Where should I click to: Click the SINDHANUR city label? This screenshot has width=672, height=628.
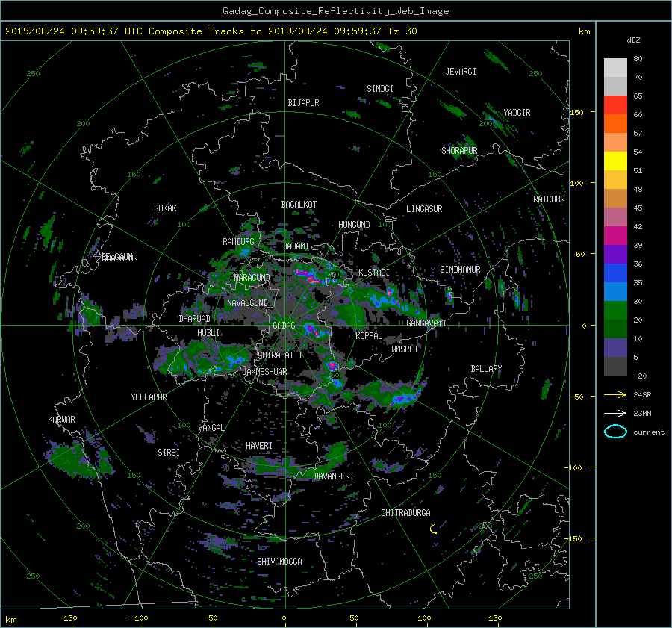pos(460,270)
